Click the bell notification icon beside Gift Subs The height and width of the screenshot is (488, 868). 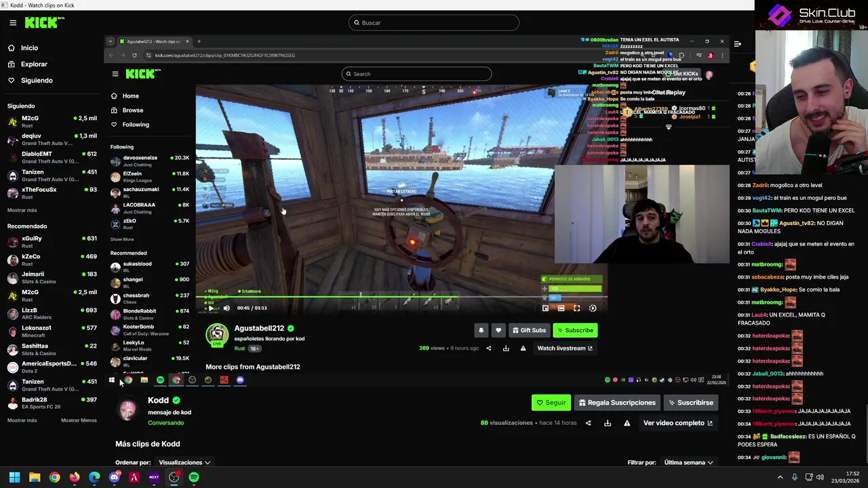481,330
